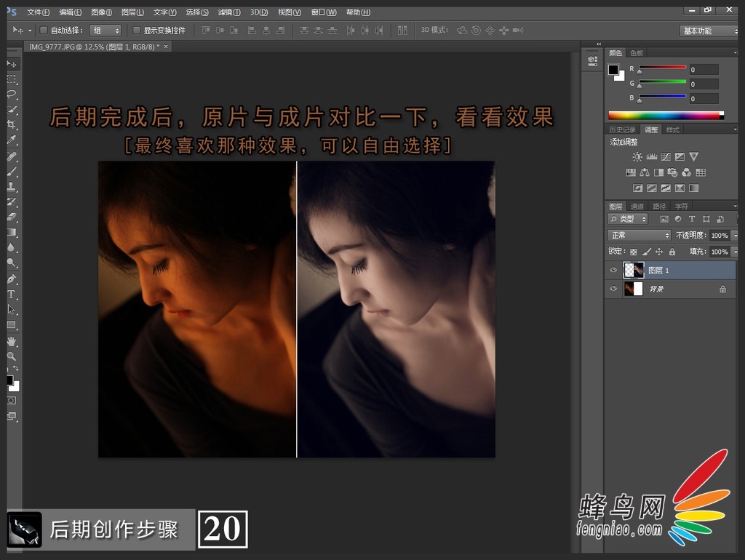Image resolution: width=745 pixels, height=560 pixels.
Task: Open the 正常 blend mode dropdown
Action: point(639,235)
